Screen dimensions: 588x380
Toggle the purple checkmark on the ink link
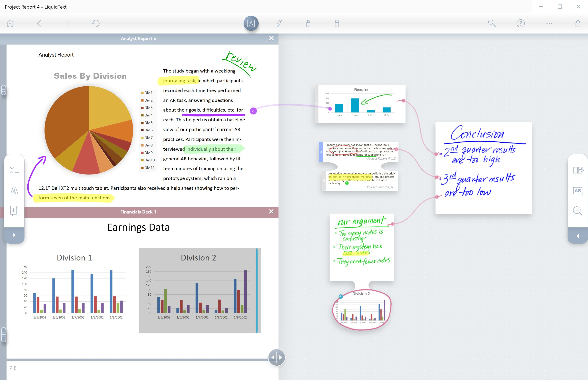coord(253,111)
